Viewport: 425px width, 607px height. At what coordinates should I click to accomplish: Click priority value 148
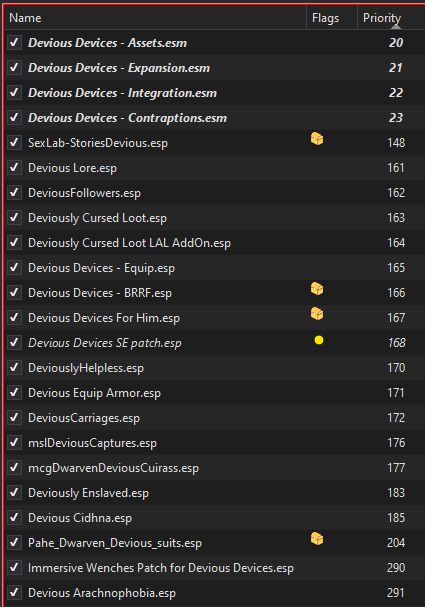pos(396,143)
